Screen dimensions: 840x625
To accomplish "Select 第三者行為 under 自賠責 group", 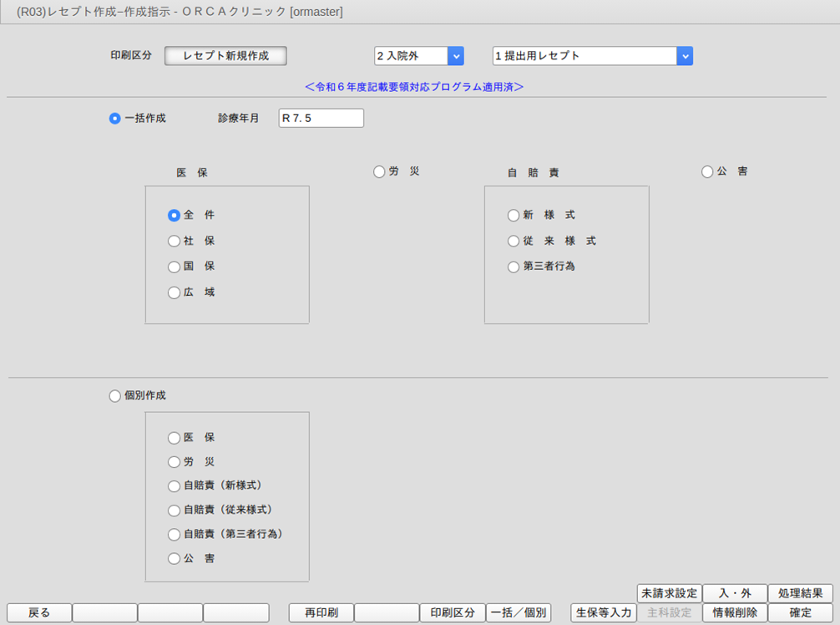I will (514, 267).
